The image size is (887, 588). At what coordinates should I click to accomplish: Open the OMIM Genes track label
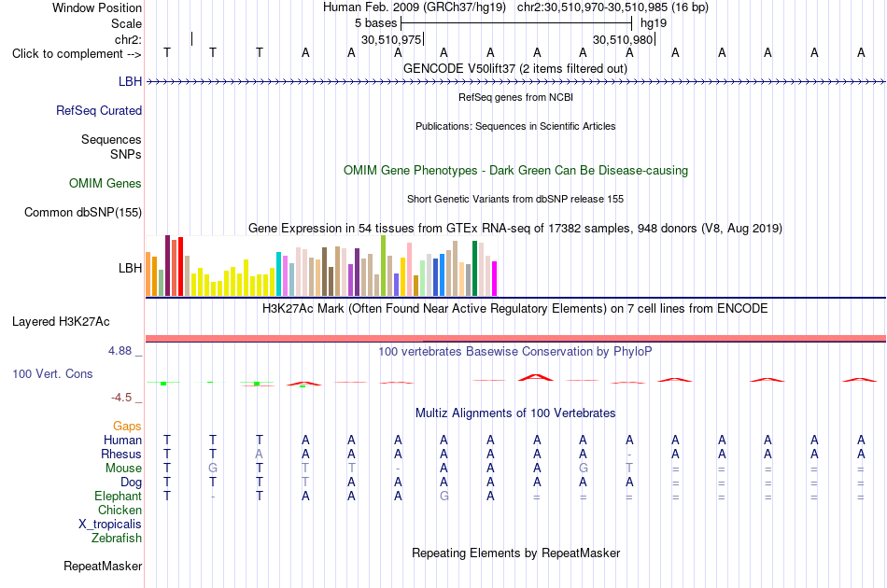(x=106, y=183)
